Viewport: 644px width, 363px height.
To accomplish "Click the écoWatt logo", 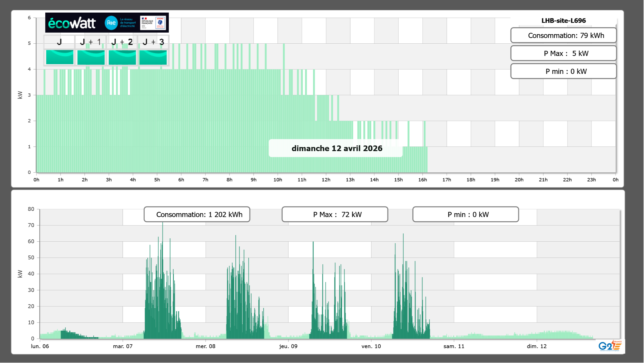I will [72, 23].
